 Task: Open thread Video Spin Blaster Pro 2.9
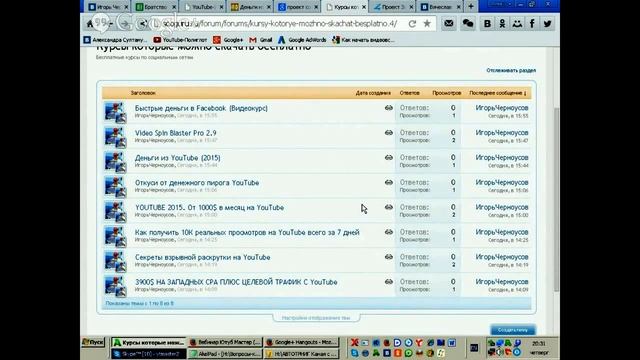[176, 133]
